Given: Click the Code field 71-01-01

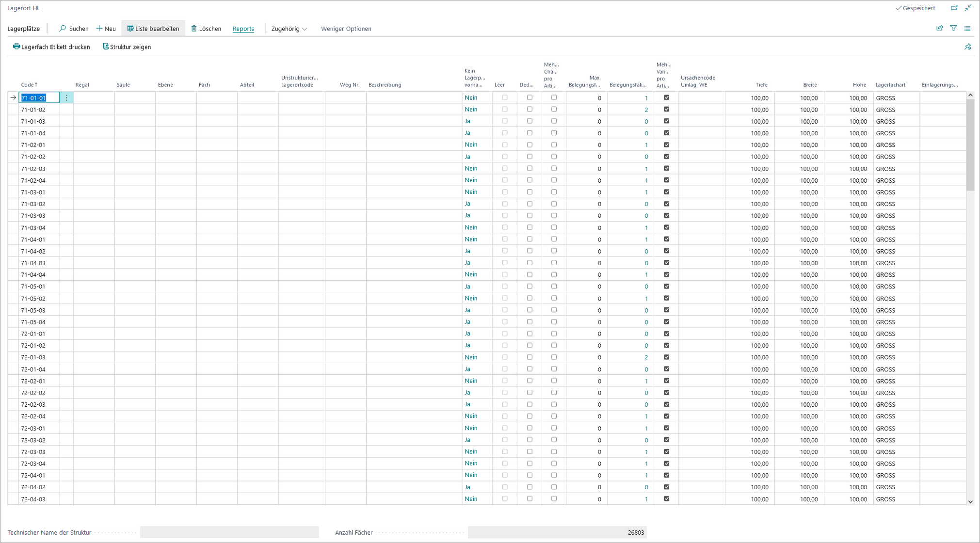Looking at the screenshot, I should [x=39, y=98].
